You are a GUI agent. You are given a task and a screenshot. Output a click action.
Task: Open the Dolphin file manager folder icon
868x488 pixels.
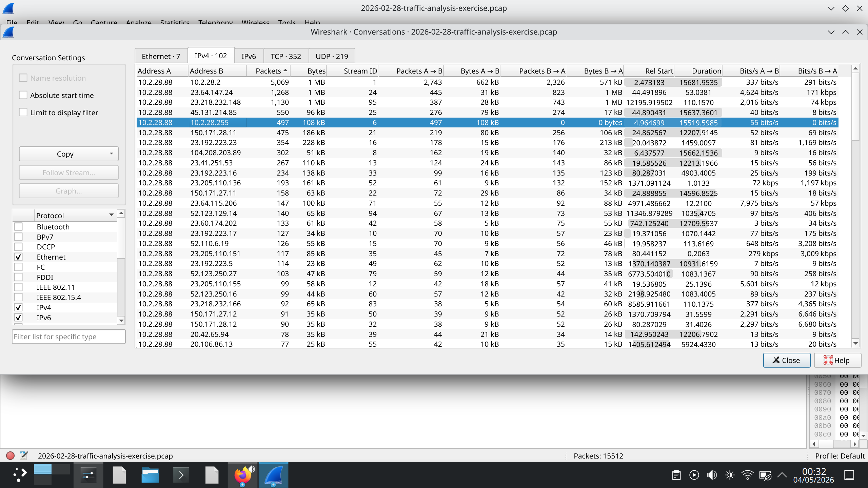pos(150,475)
